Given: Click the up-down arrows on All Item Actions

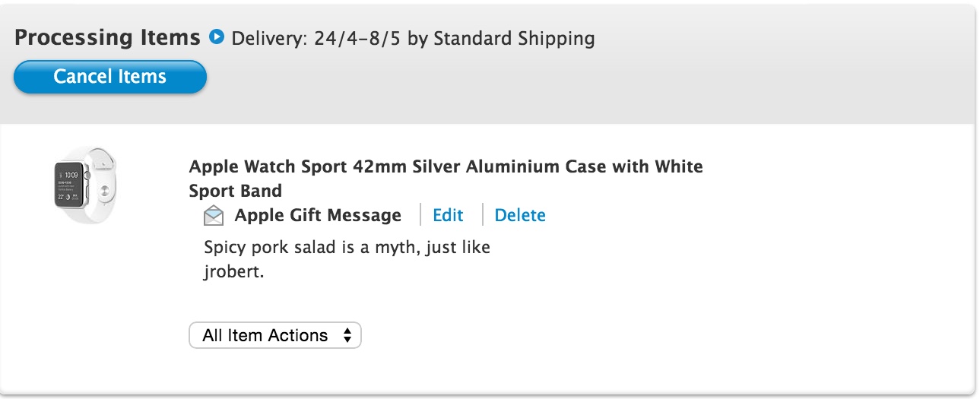Looking at the screenshot, I should click(x=347, y=335).
